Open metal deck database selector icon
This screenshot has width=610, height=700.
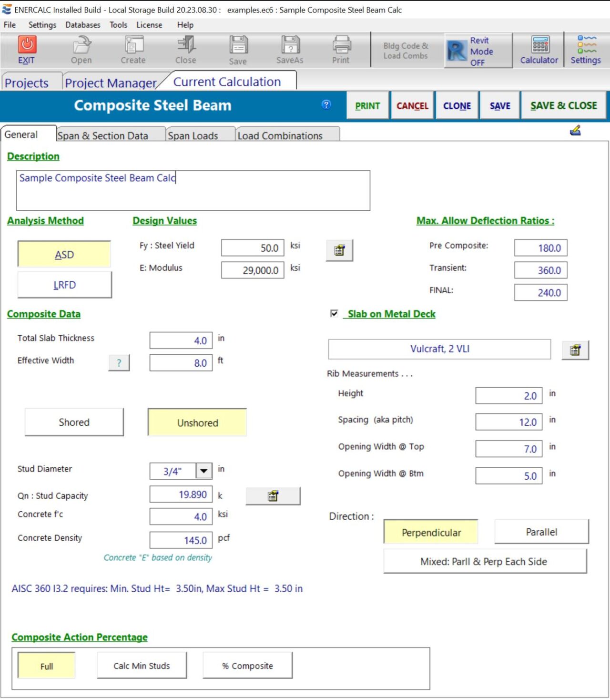coord(575,350)
